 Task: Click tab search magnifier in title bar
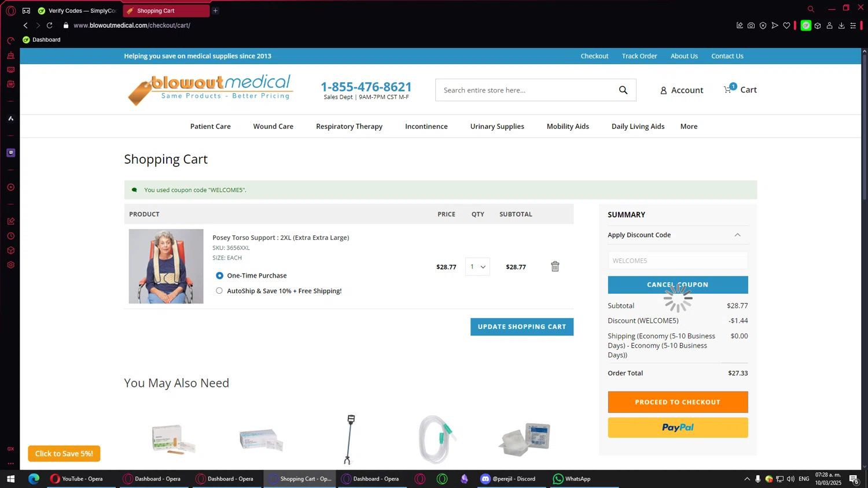tap(811, 9)
